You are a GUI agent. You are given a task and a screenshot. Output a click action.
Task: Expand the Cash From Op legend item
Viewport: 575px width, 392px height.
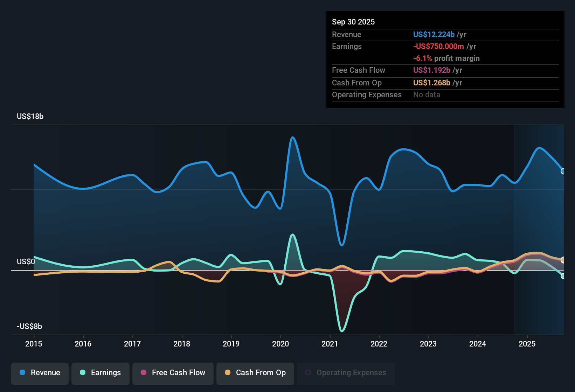click(x=255, y=373)
